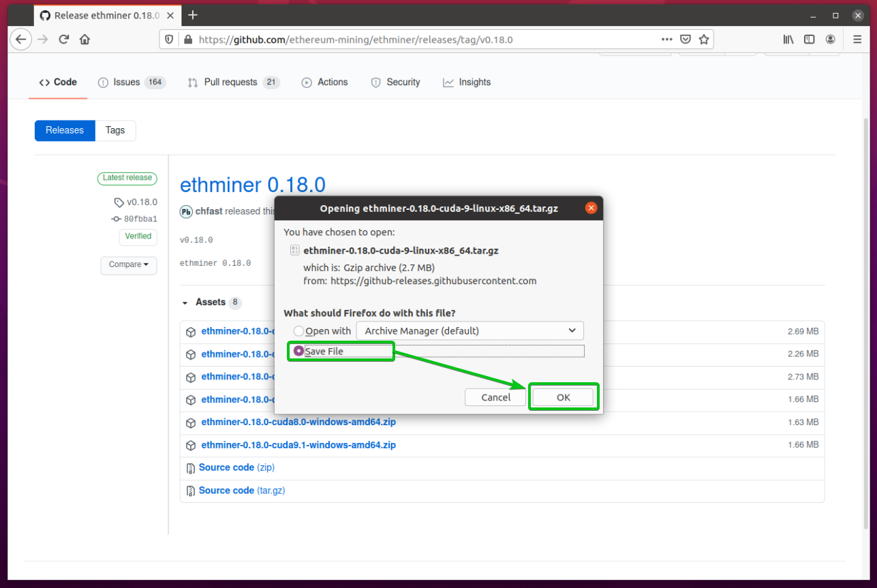Viewport: 877px width, 588px height.
Task: Open the ethminer 0.18.0 release title link
Action: 253,185
